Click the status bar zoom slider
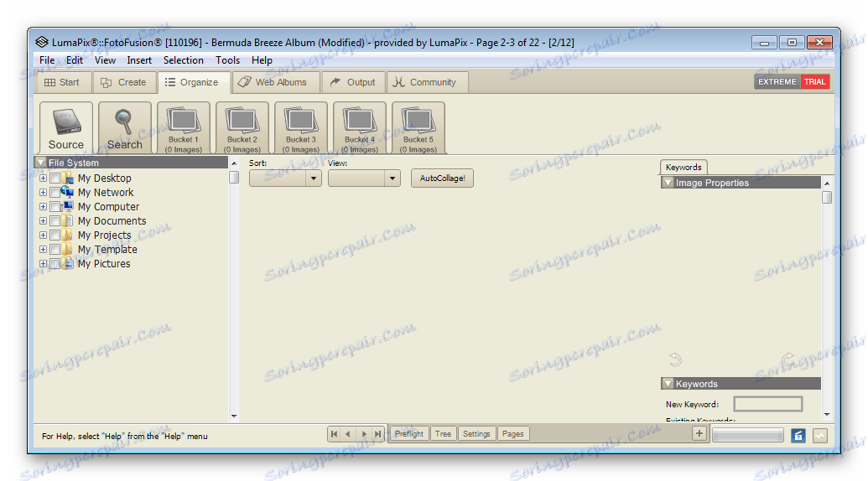 tap(748, 436)
